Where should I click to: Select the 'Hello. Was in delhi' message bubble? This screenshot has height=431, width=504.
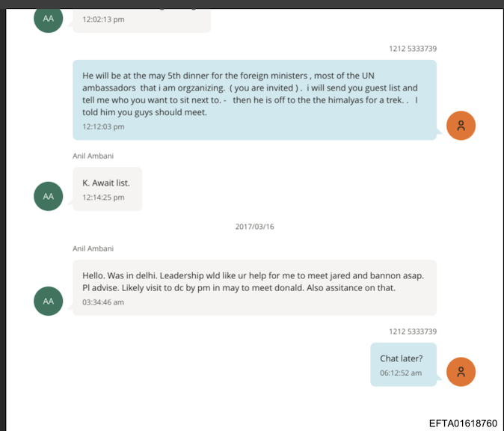pos(254,287)
